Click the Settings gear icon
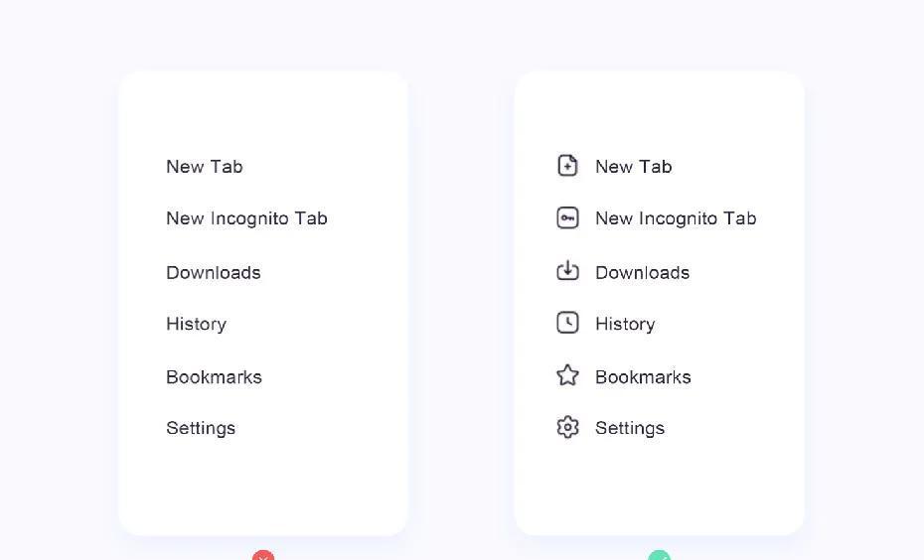 pos(567,428)
